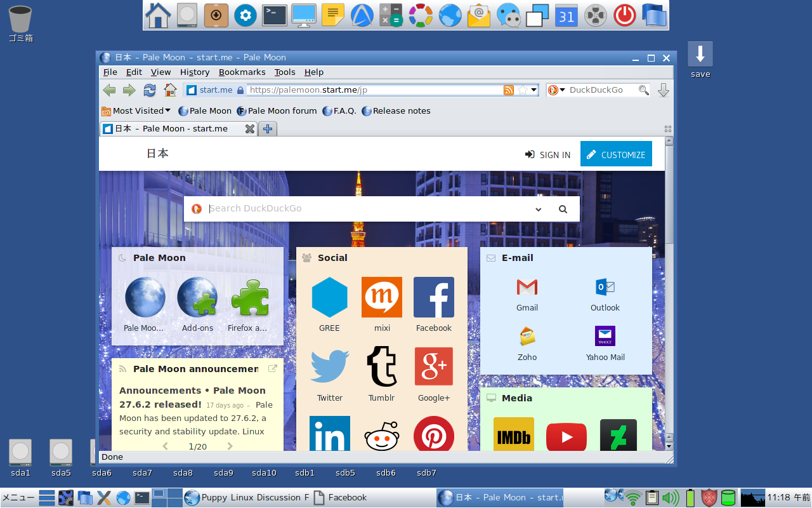This screenshot has width=812, height=508.
Task: Open GREE from the Social widget
Action: 329,297
